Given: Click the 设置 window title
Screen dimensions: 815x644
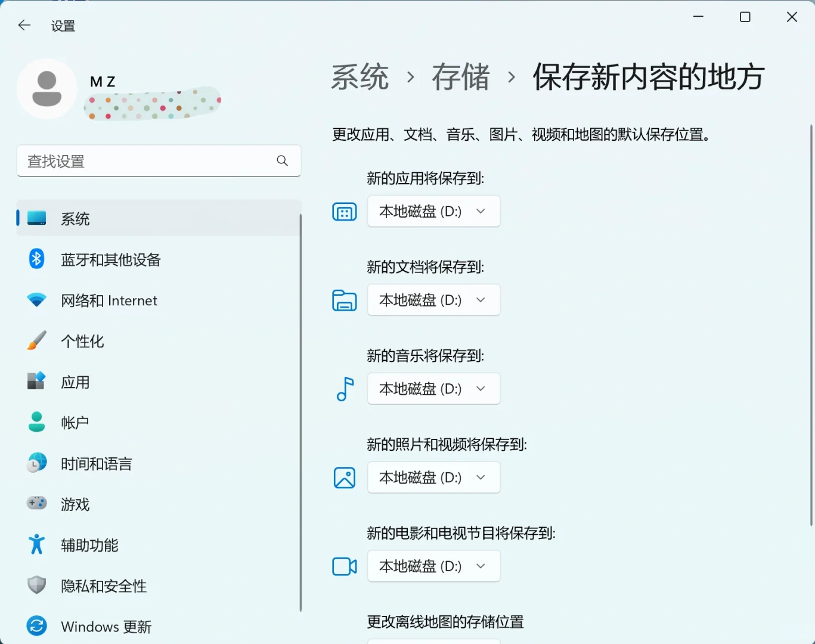Looking at the screenshot, I should pyautogui.click(x=63, y=26).
